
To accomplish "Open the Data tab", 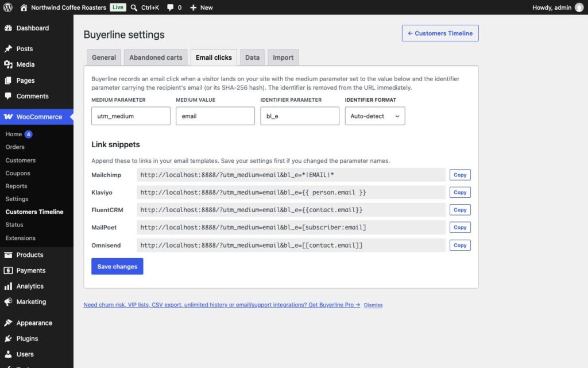I will 253,57.
